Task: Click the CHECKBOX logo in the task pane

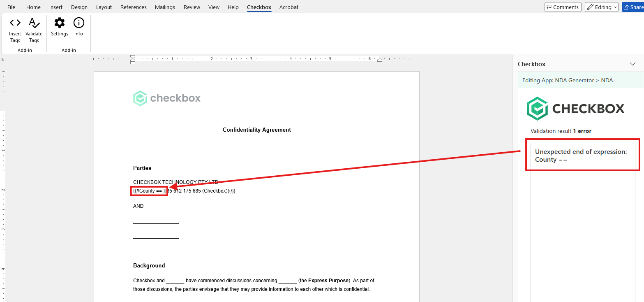Action: tap(576, 109)
